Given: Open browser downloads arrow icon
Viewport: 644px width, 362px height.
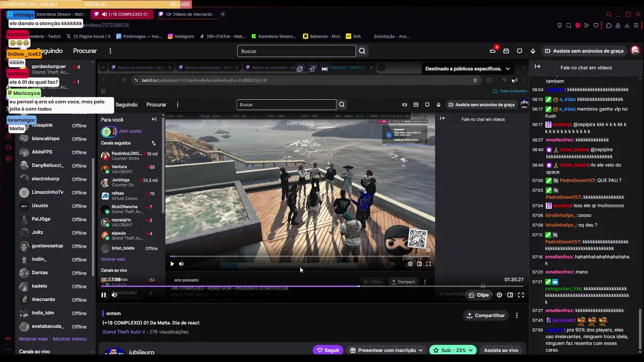Looking at the screenshot, I should click(627, 25).
